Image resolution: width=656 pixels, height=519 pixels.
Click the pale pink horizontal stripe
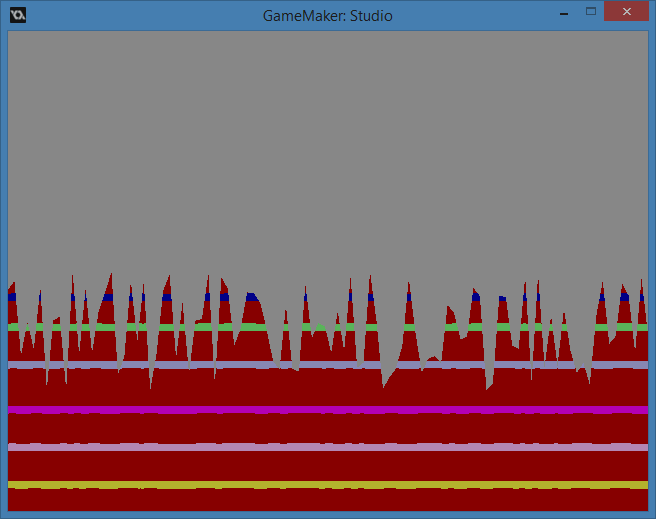click(327, 447)
